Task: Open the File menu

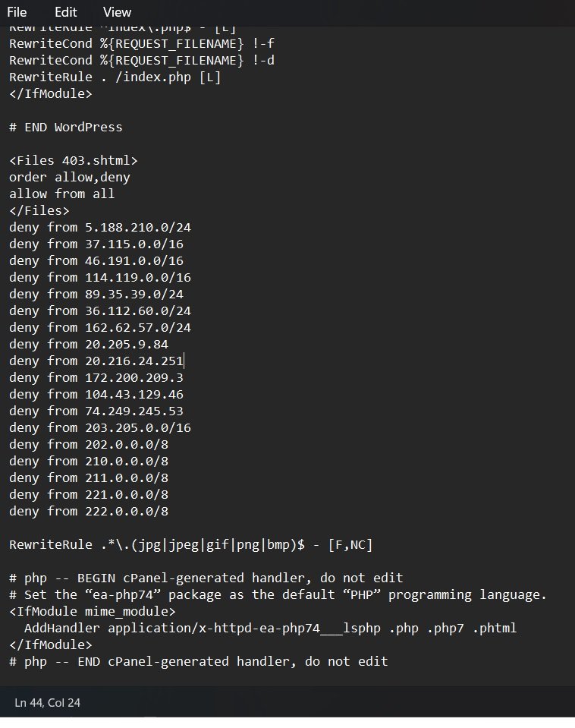Action: click(16, 12)
